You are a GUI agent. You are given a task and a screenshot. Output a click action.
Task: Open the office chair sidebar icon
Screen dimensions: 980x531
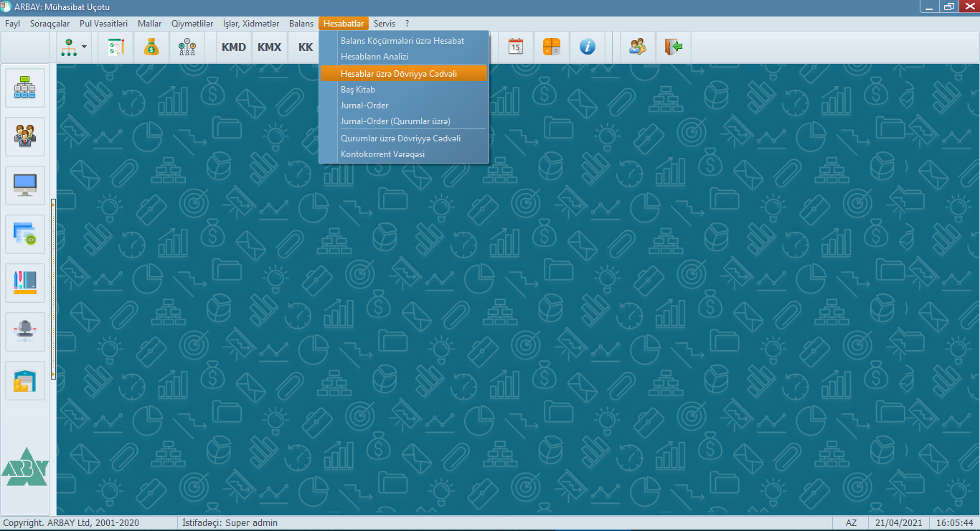click(25, 332)
